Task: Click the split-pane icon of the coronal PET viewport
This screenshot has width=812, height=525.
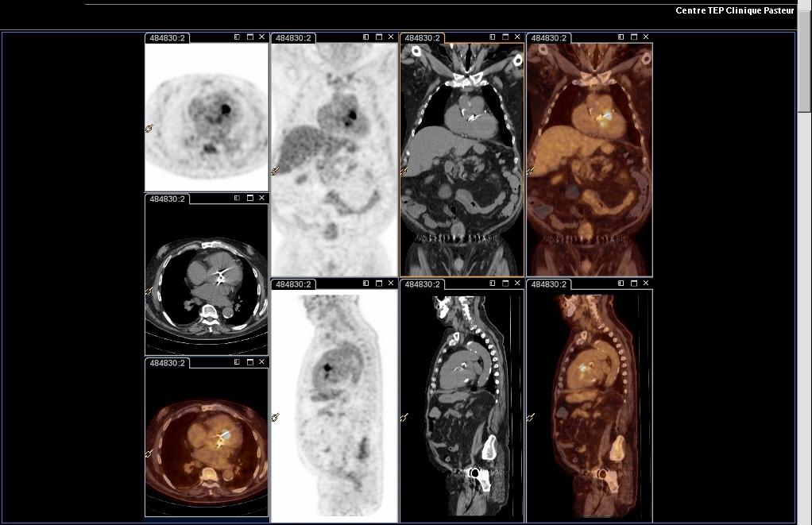Action: pos(366,37)
